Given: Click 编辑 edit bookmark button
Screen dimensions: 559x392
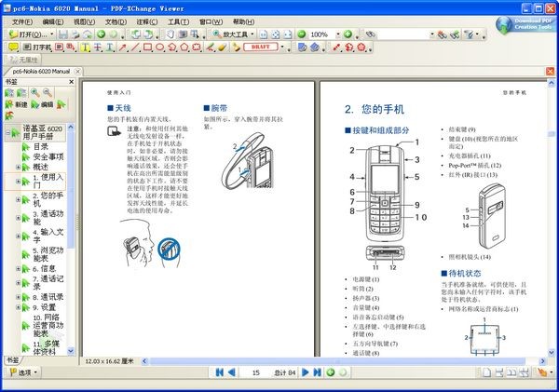Looking at the screenshot, I should (x=42, y=104).
